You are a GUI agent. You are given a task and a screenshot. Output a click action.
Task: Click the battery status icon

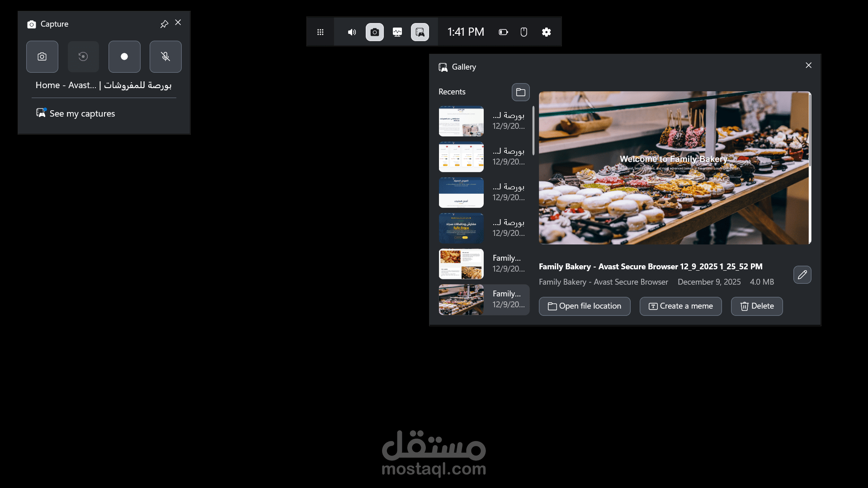tap(503, 32)
